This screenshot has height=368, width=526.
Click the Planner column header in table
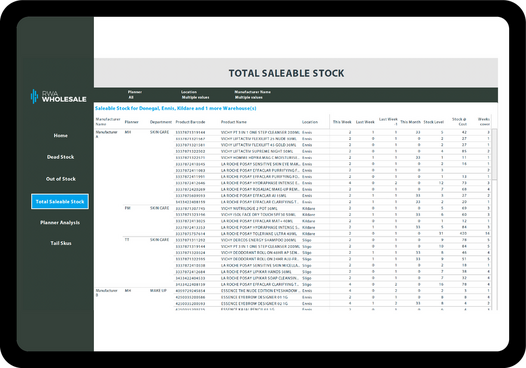pyautogui.click(x=132, y=122)
